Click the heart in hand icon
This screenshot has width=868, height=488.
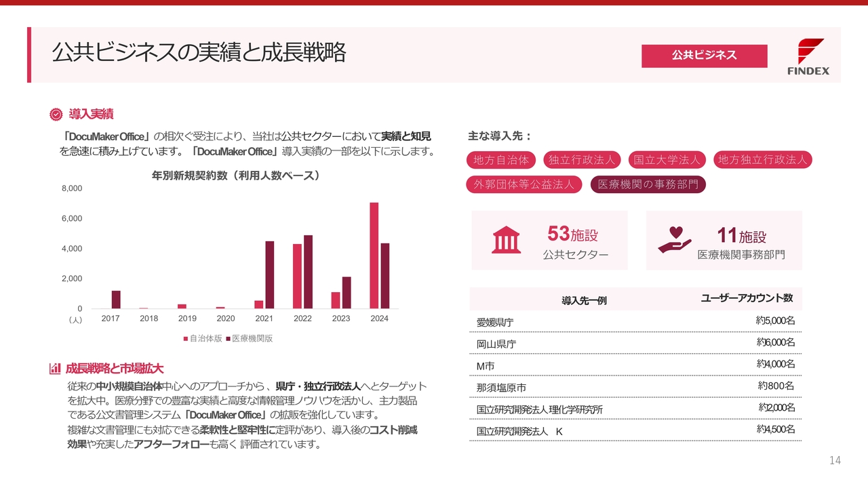pyautogui.click(x=674, y=241)
